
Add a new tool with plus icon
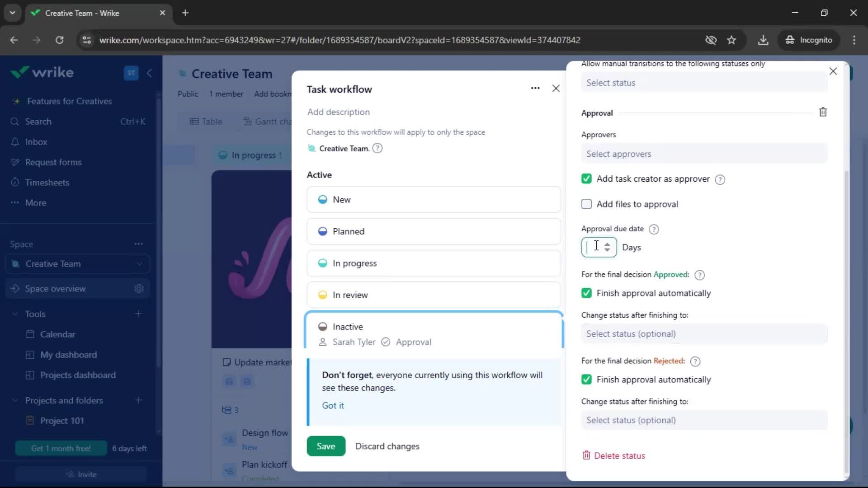coord(138,314)
